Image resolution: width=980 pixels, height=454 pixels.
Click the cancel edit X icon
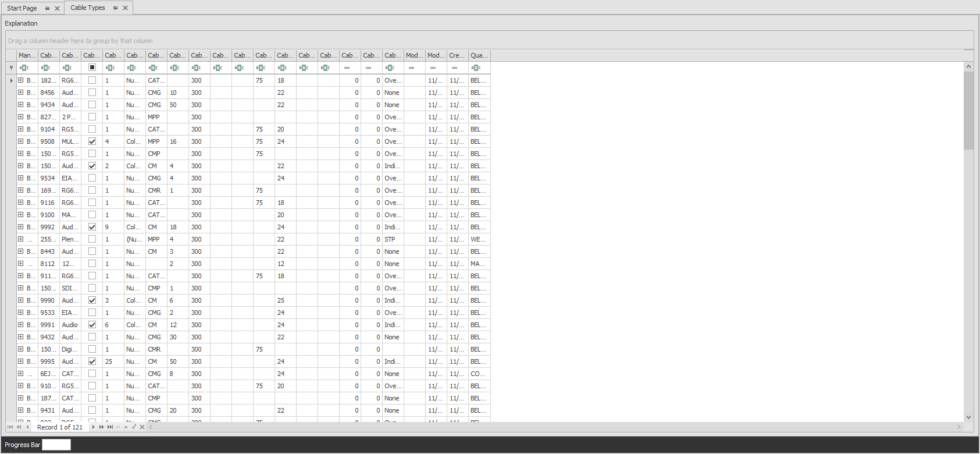pyautogui.click(x=142, y=427)
